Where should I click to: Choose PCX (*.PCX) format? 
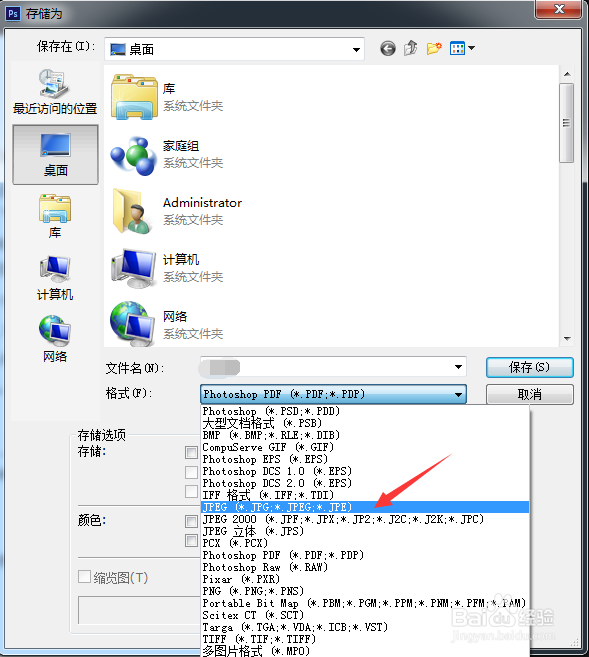[365, 543]
